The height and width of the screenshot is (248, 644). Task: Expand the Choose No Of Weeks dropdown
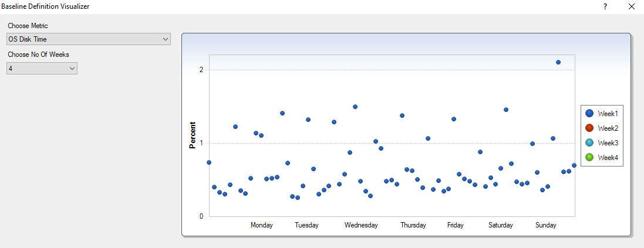tap(72, 69)
